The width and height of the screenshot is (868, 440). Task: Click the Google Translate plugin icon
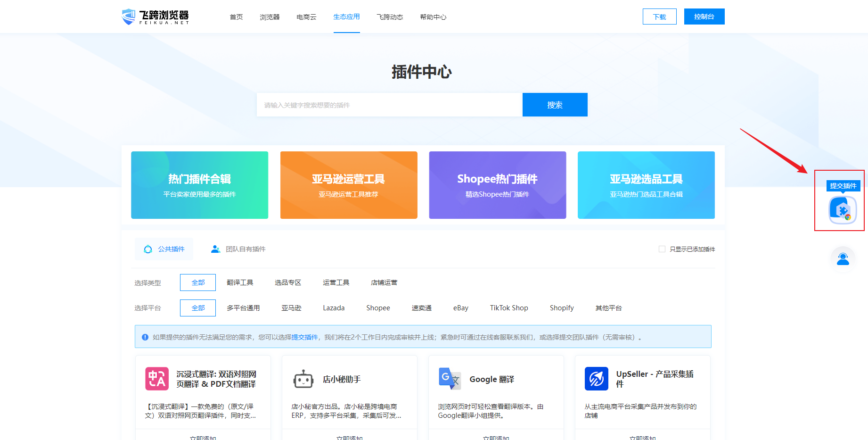pos(450,379)
